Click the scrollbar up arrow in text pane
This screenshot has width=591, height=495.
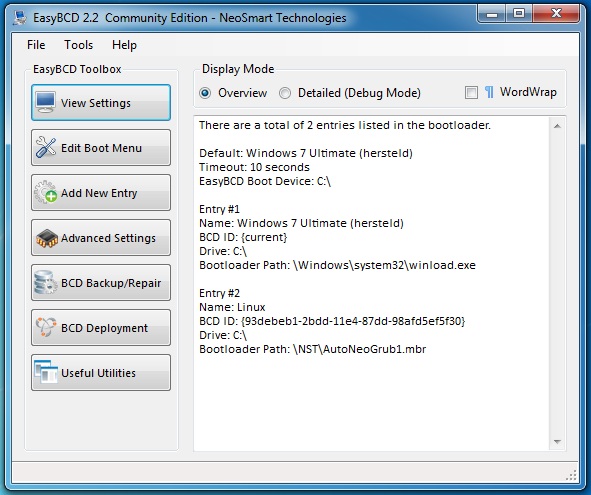coord(557,126)
